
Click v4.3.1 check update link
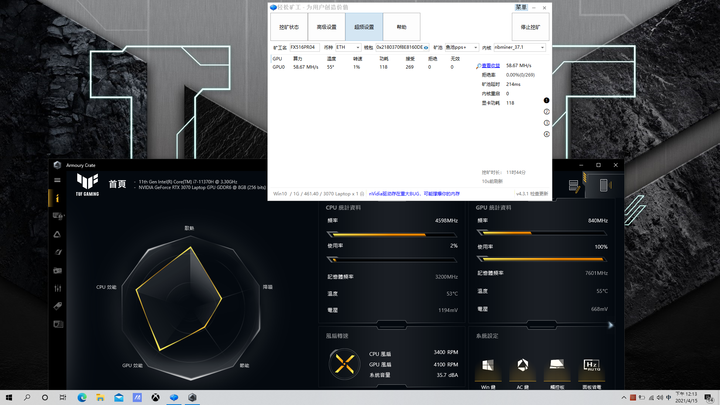pyautogui.click(x=532, y=194)
